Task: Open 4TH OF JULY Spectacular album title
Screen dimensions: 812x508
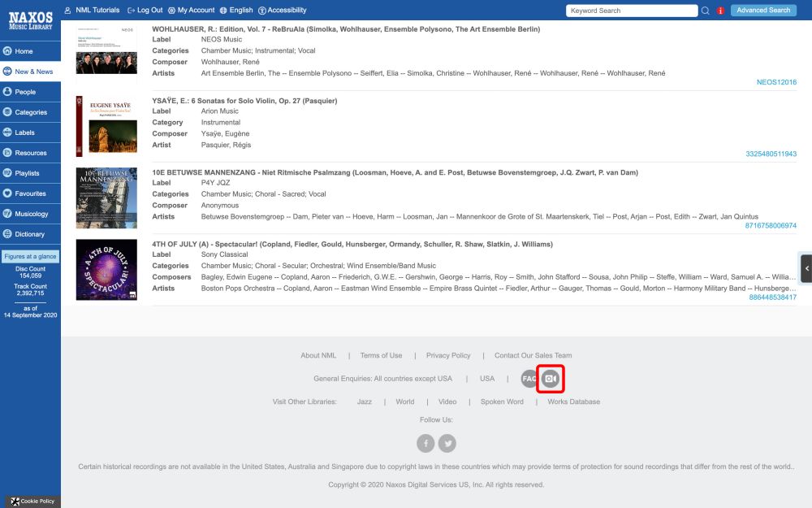Action: tap(352, 244)
